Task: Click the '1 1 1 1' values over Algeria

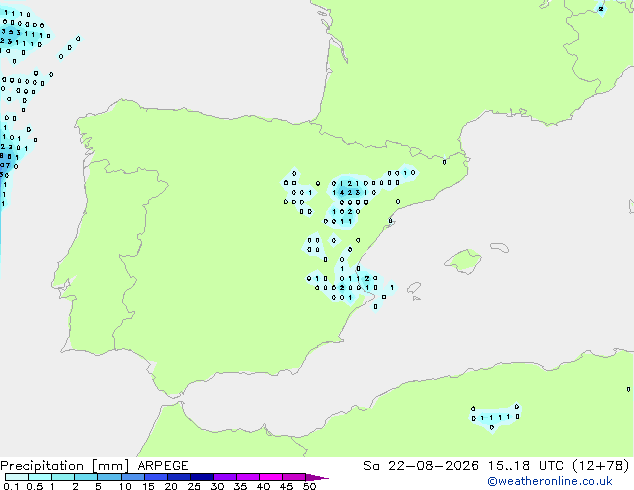Action: tap(496, 417)
